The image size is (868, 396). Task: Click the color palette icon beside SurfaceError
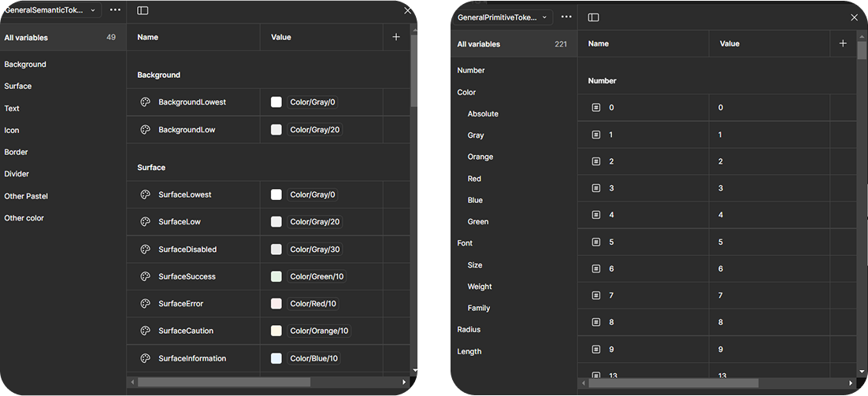click(145, 304)
